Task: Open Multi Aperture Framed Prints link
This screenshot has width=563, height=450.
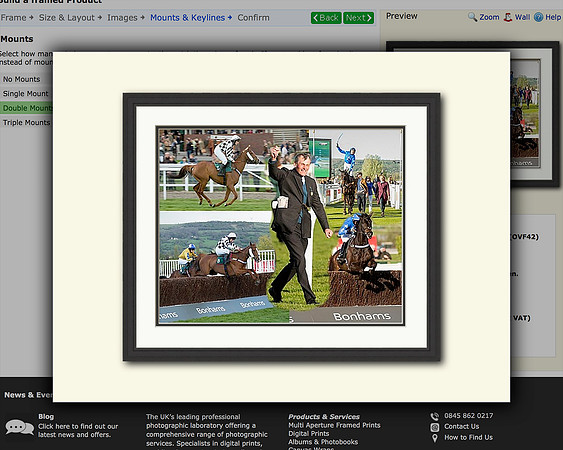Action: [x=334, y=425]
